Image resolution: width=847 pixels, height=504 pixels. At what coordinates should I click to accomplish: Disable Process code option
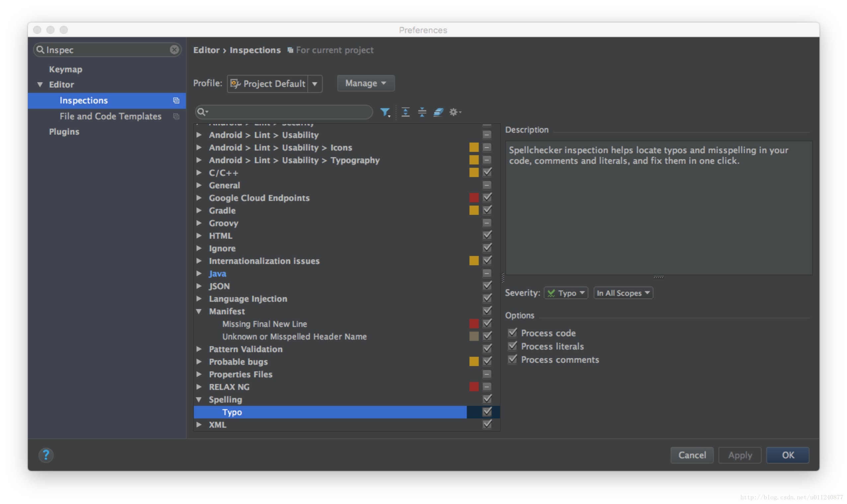coord(514,332)
